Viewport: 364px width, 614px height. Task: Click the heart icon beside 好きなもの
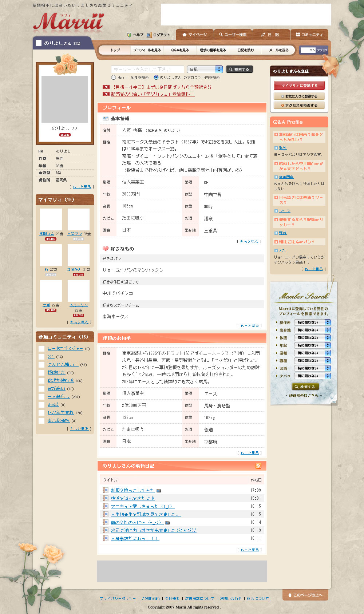tap(106, 249)
